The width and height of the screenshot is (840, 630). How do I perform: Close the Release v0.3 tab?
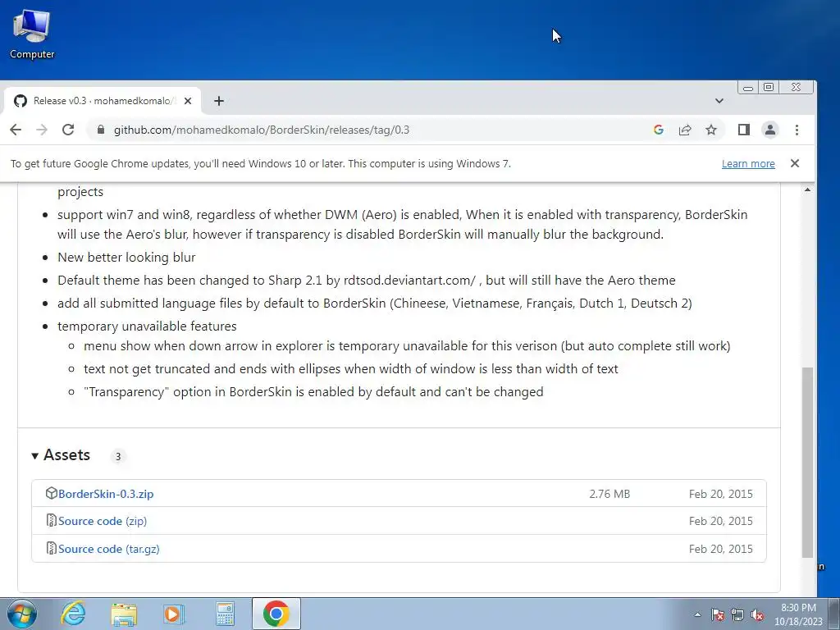tap(188, 101)
